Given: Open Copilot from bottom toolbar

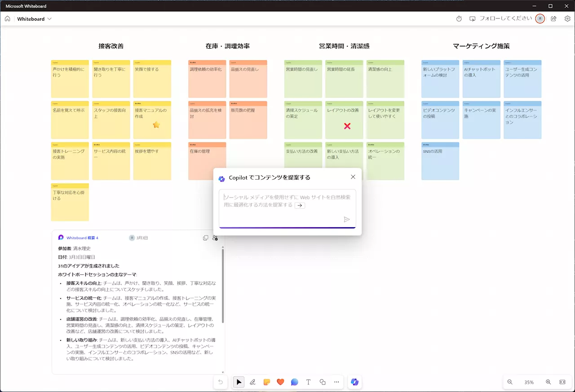Looking at the screenshot, I should pyautogui.click(x=354, y=382).
